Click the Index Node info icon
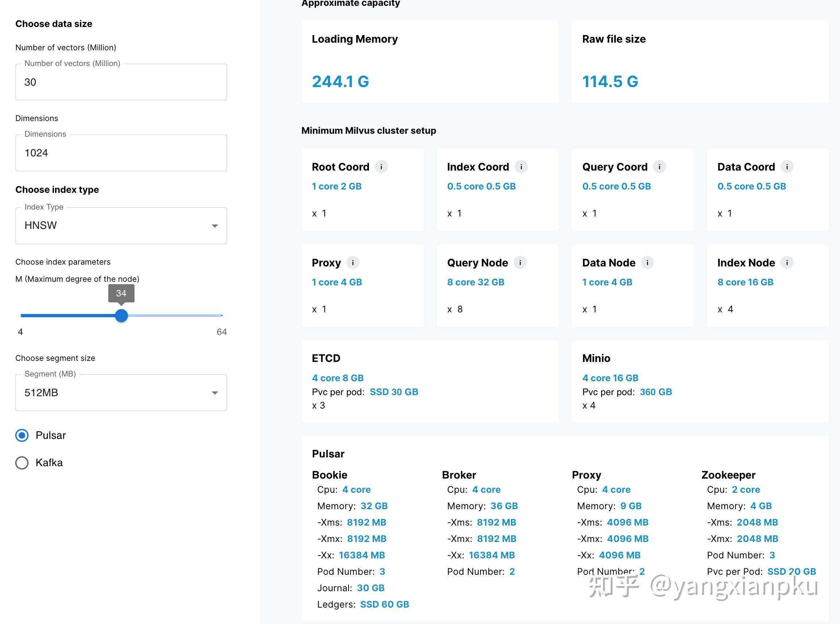The height and width of the screenshot is (624, 840). click(x=787, y=262)
